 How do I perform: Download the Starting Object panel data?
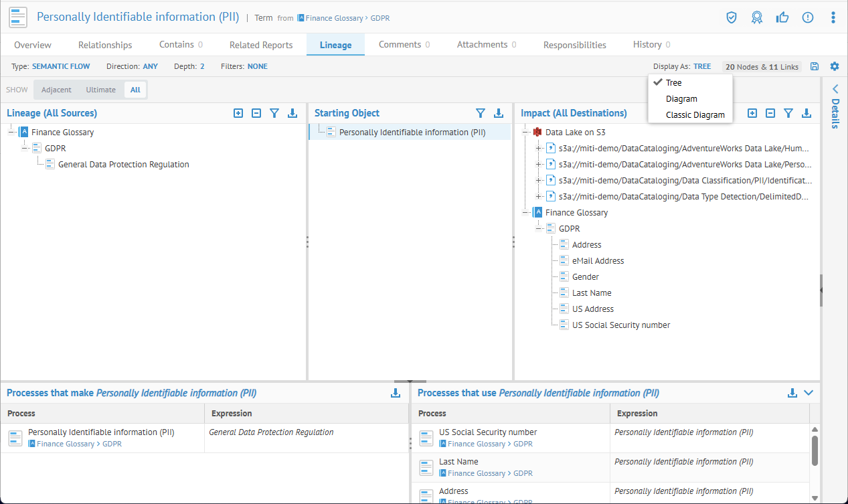tap(498, 113)
